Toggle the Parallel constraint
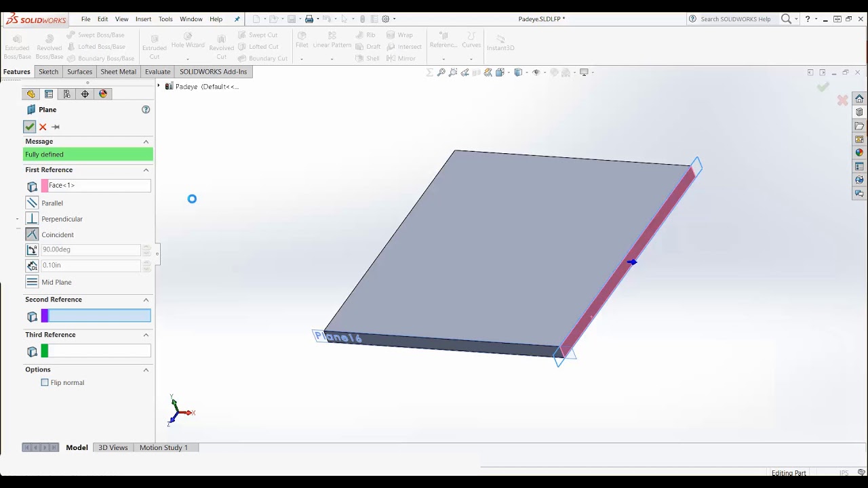Screen dimensions: 868x488 coord(32,203)
